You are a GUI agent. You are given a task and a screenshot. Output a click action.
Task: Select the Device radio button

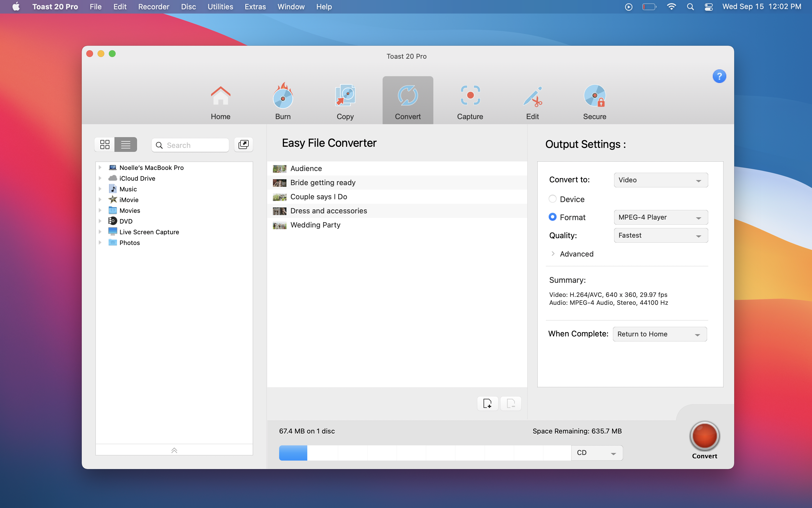552,199
